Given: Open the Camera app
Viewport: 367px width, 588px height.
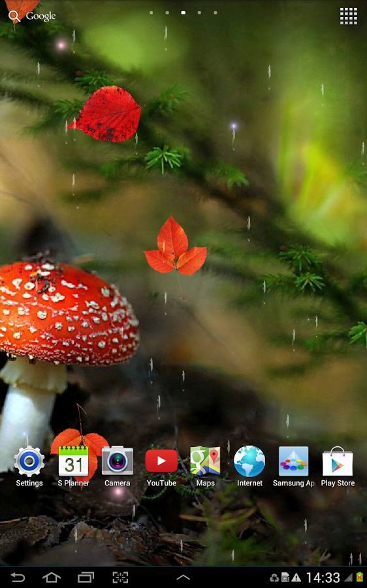Looking at the screenshot, I should tap(118, 466).
